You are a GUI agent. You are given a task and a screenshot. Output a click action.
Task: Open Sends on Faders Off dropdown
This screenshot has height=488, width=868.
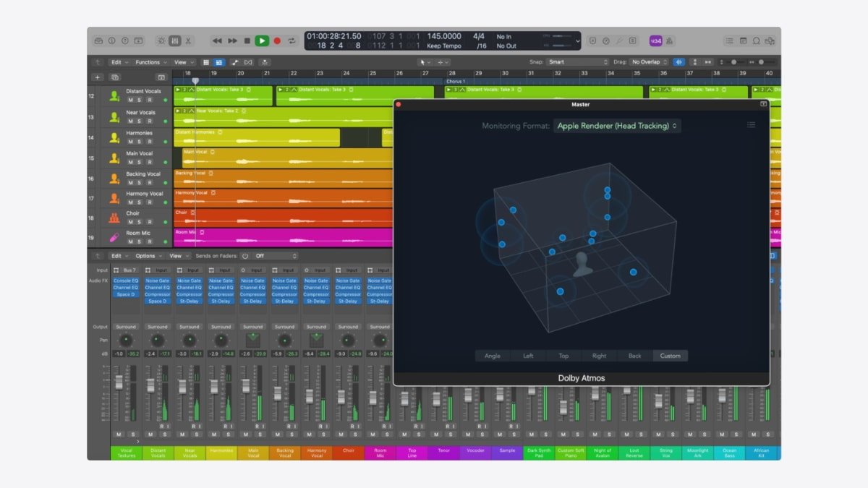pos(275,256)
